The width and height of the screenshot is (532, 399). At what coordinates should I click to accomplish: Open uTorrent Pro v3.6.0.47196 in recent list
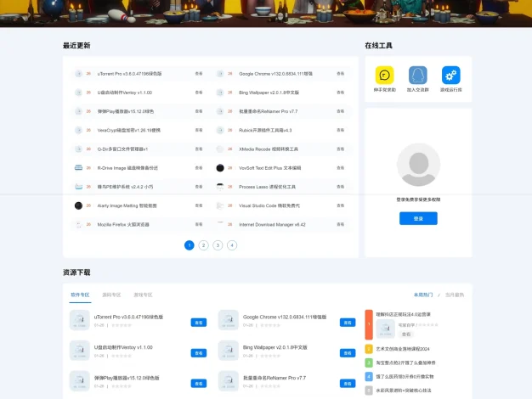(x=130, y=74)
